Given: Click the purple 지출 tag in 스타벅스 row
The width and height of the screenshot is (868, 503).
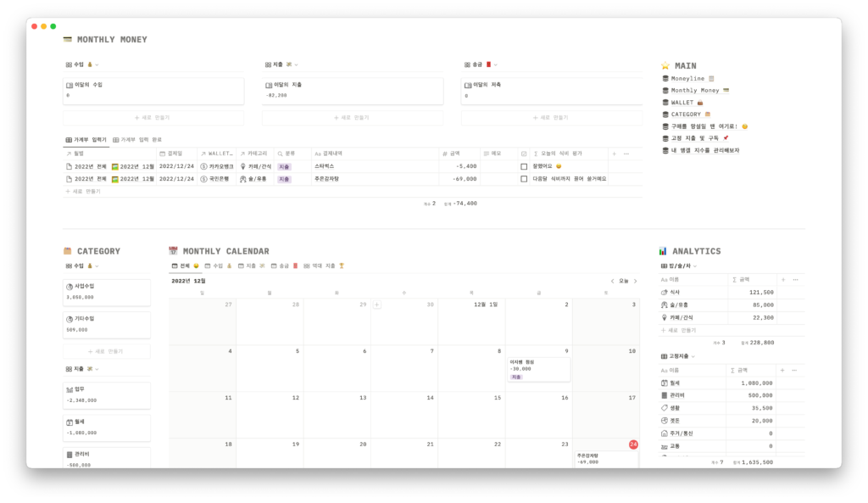Looking at the screenshot, I should tap(284, 167).
